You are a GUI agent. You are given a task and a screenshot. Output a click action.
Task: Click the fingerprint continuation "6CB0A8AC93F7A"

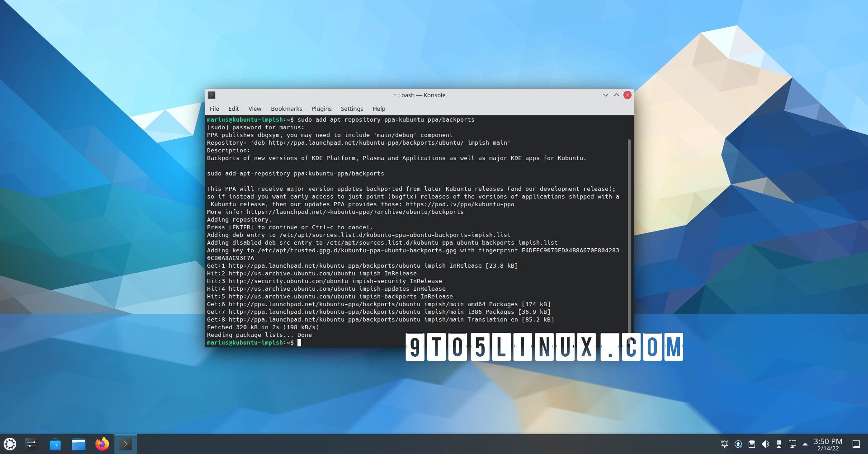(231, 258)
